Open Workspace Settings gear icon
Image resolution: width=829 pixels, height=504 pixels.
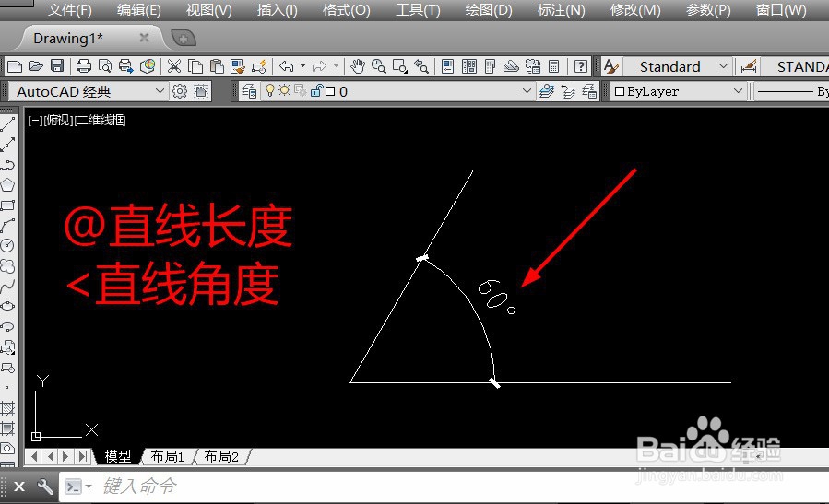tap(180, 91)
